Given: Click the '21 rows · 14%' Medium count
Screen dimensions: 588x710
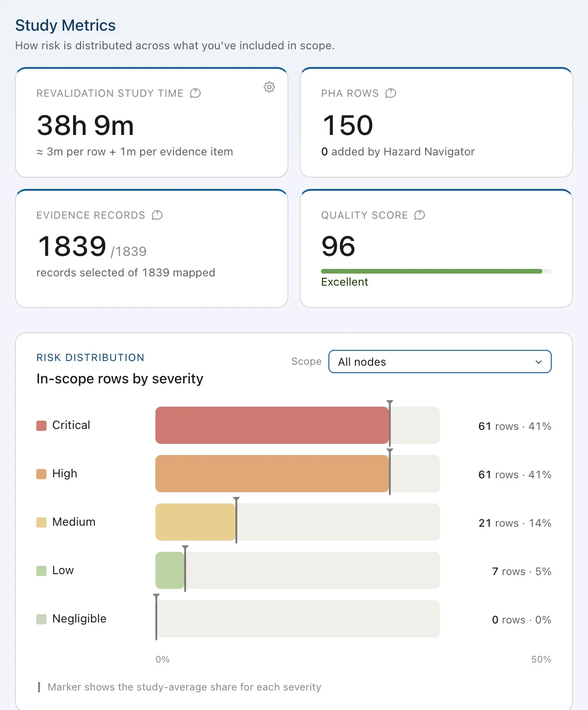Looking at the screenshot, I should coord(515,523).
